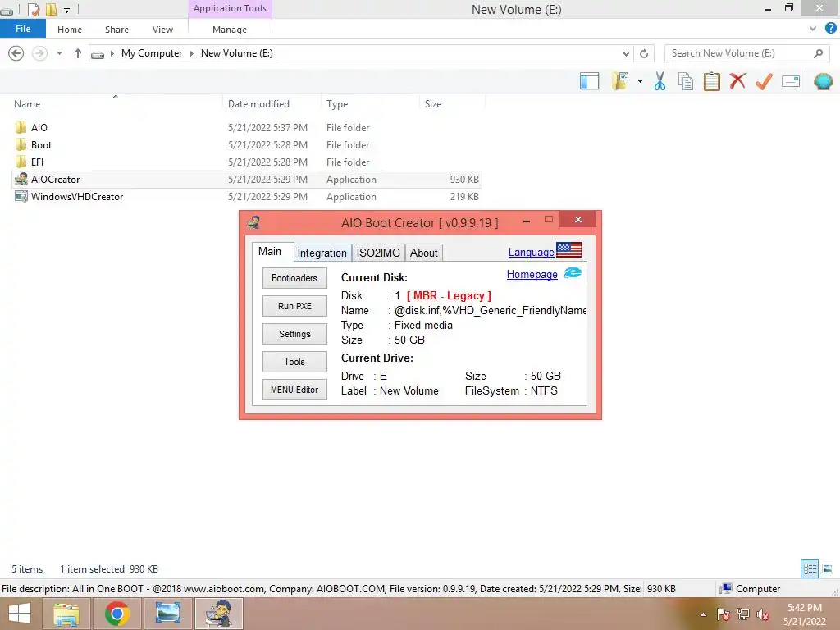840x630 pixels.
Task: Open Quick Access toolbar customize dropdown
Action: click(66, 10)
